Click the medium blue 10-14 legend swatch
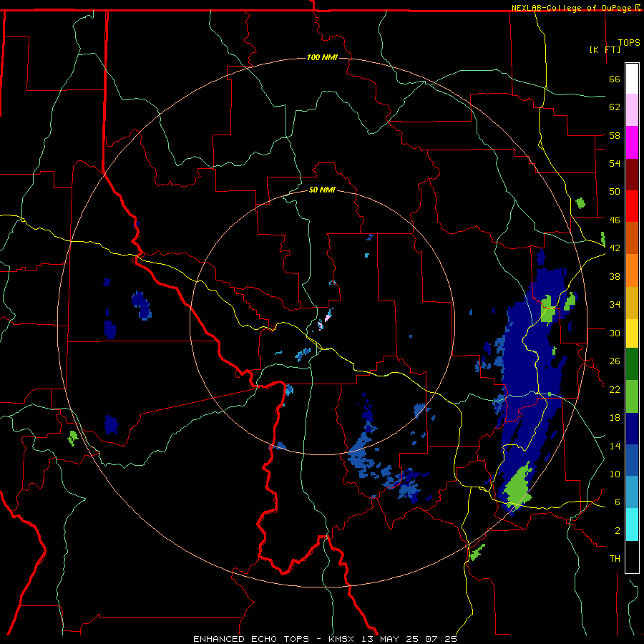The image size is (644, 644). [x=632, y=460]
